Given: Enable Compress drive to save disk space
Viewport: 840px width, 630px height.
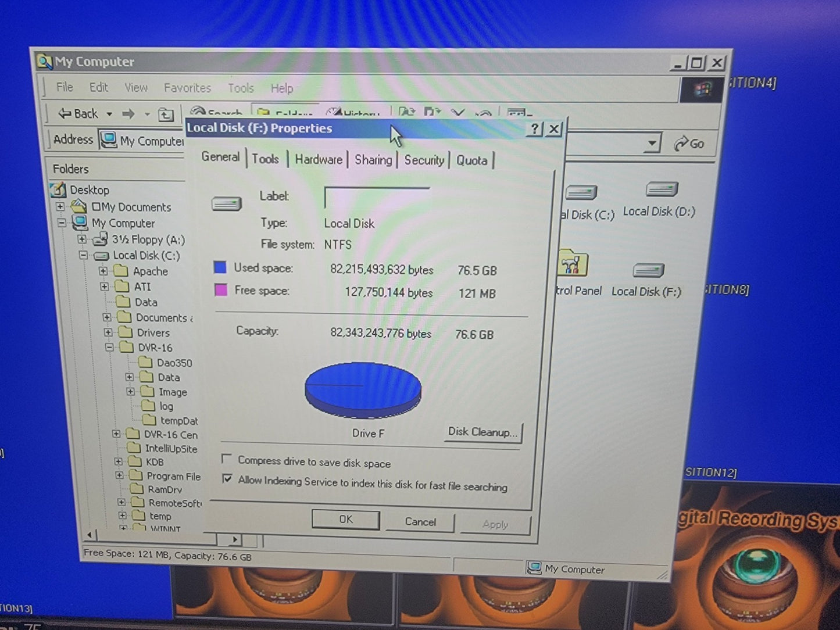Looking at the screenshot, I should pos(227,459).
